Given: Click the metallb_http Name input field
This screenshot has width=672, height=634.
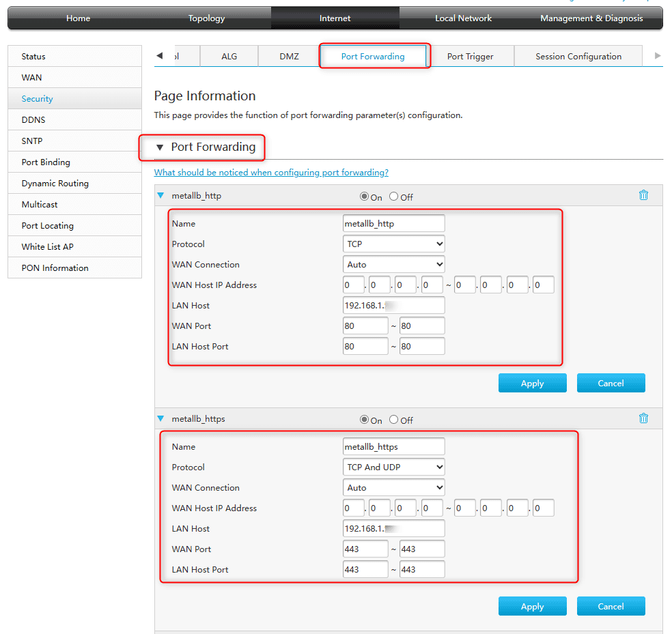Looking at the screenshot, I should click(393, 223).
